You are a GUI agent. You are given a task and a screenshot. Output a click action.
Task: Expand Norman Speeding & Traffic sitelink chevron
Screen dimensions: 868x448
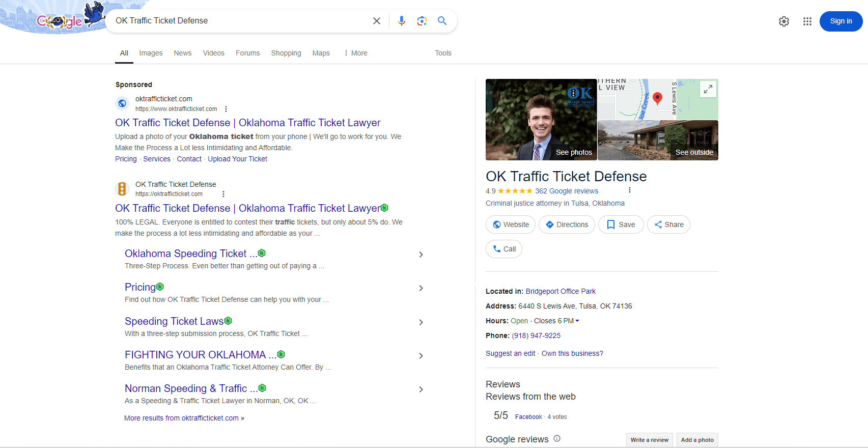tap(421, 389)
